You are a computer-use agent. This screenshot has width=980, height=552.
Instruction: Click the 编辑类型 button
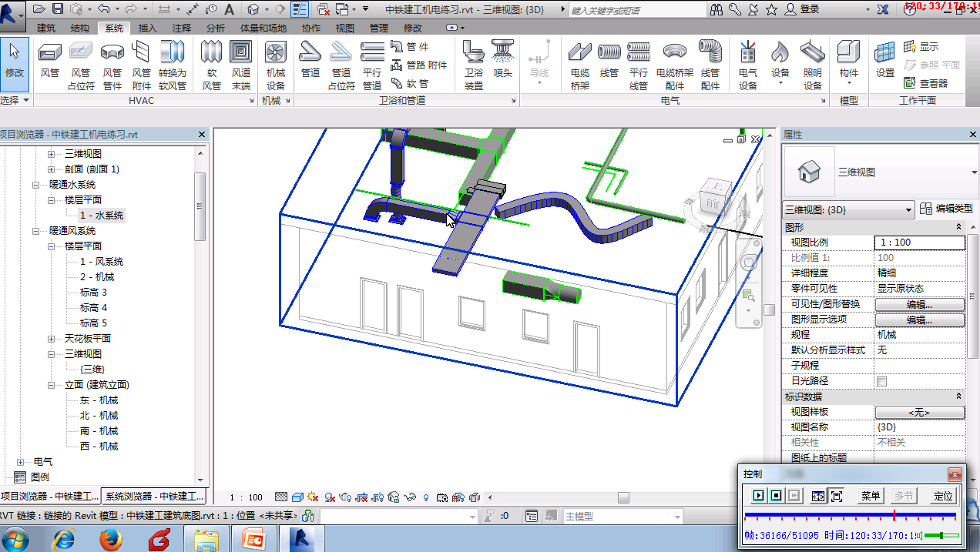coord(947,209)
